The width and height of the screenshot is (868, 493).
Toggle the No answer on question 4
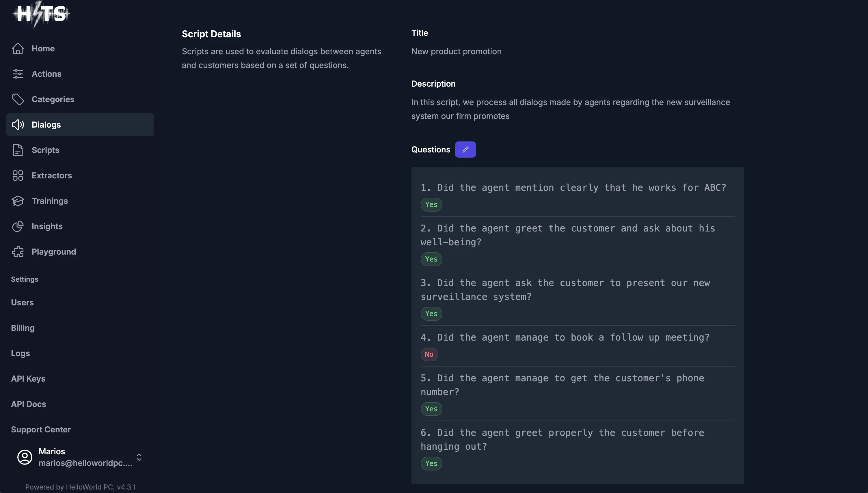coord(429,354)
